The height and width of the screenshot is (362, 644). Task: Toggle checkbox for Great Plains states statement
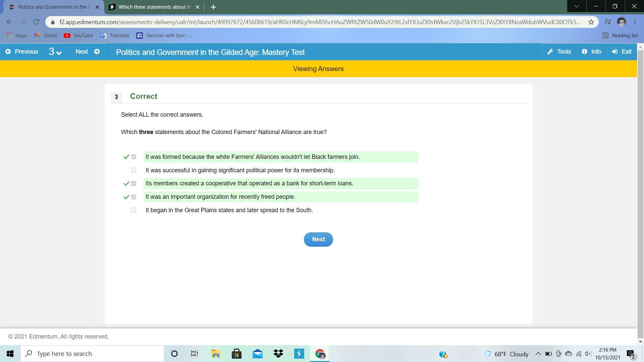coord(133,210)
